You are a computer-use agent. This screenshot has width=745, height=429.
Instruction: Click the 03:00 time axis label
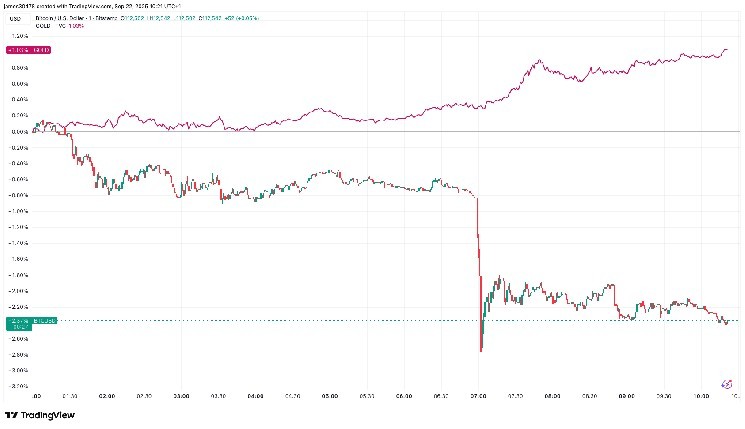[x=182, y=396]
